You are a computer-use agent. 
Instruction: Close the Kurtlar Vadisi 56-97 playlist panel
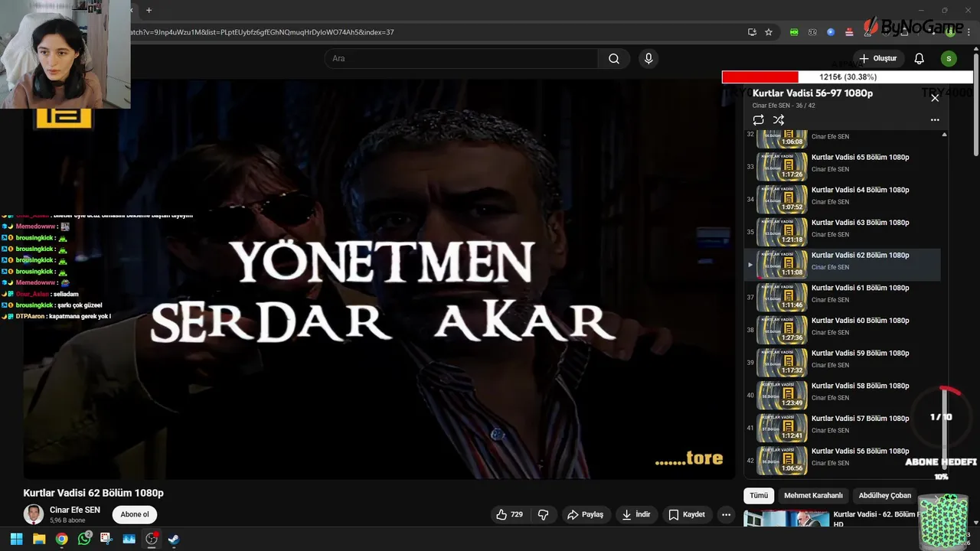pos(935,98)
